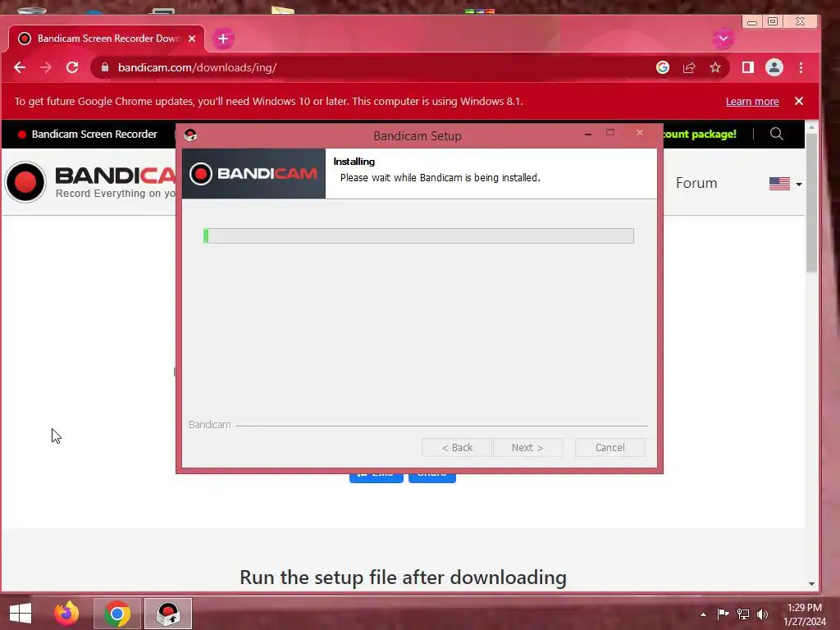Click the Bandicam logo banner in setup

(x=253, y=174)
